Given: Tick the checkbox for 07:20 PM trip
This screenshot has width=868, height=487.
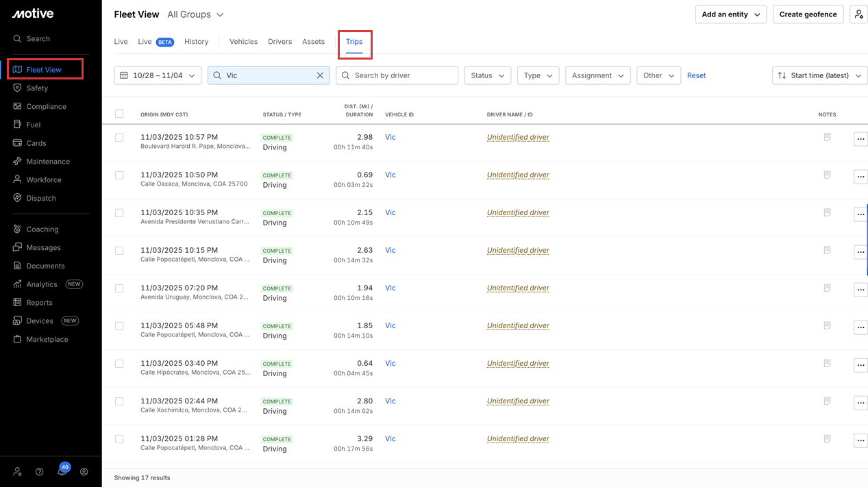Looking at the screenshot, I should click(119, 288).
